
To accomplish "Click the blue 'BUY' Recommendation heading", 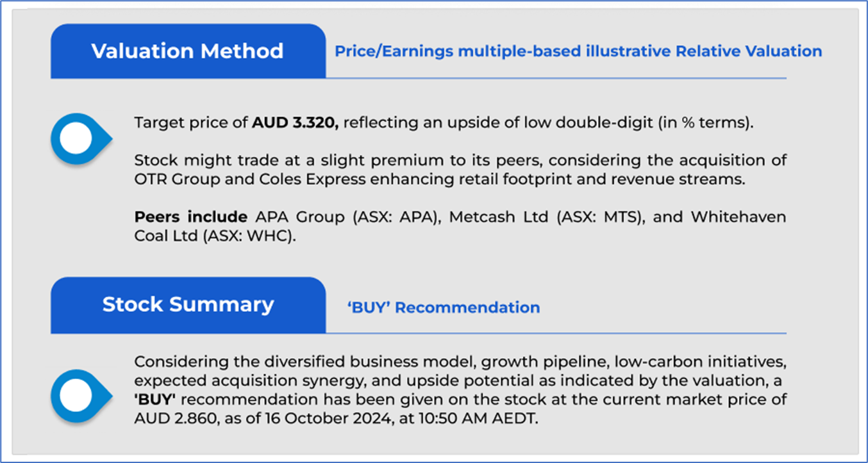I will click(444, 307).
